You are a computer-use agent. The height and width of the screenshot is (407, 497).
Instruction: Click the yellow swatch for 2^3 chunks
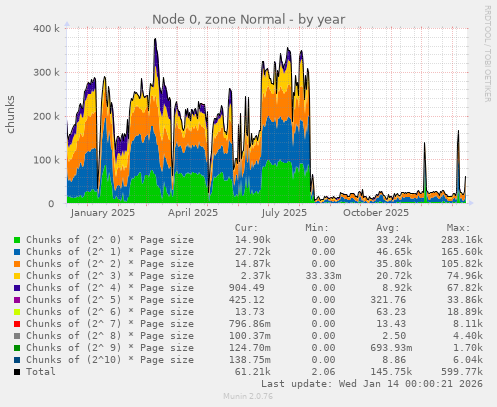click(17, 276)
